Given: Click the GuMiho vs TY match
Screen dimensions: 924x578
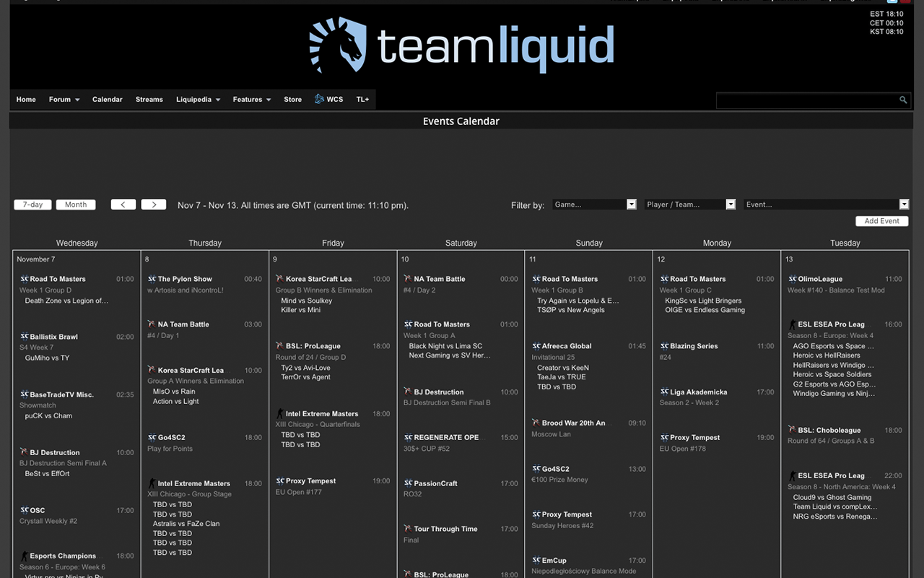Looking at the screenshot, I should tap(47, 358).
